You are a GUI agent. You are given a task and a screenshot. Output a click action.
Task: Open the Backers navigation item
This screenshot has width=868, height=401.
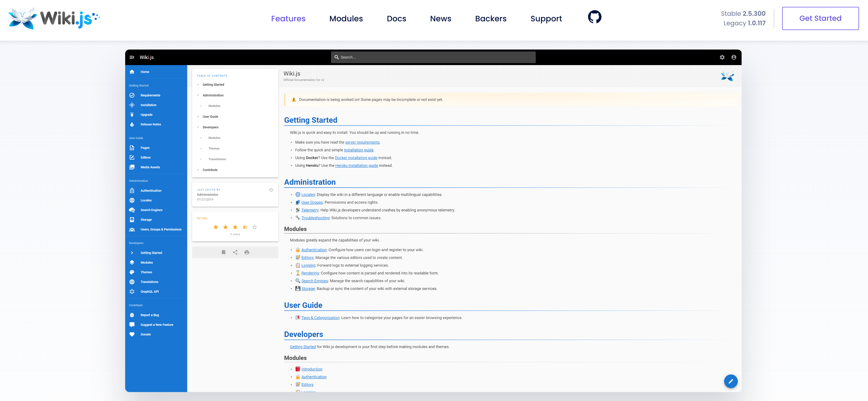click(491, 18)
